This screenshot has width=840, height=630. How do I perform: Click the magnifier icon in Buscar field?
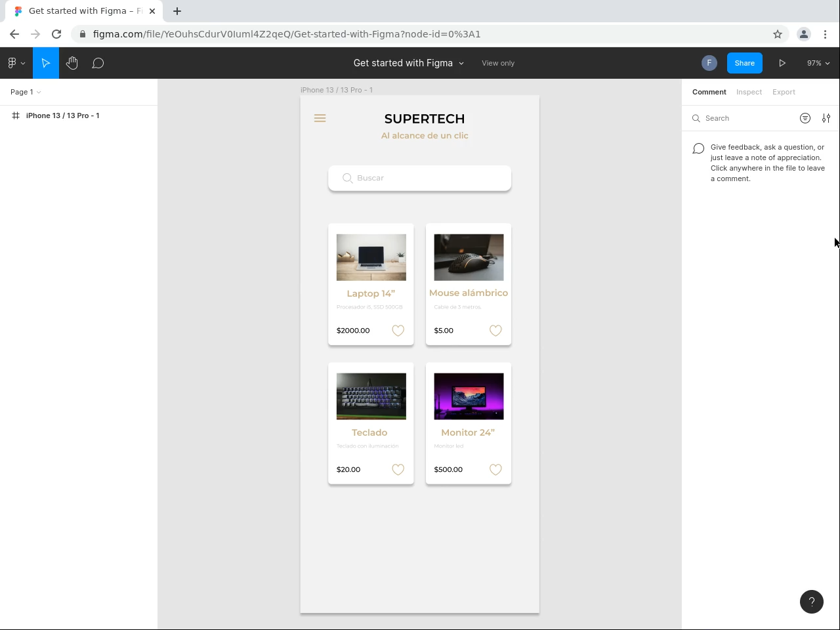[348, 178]
